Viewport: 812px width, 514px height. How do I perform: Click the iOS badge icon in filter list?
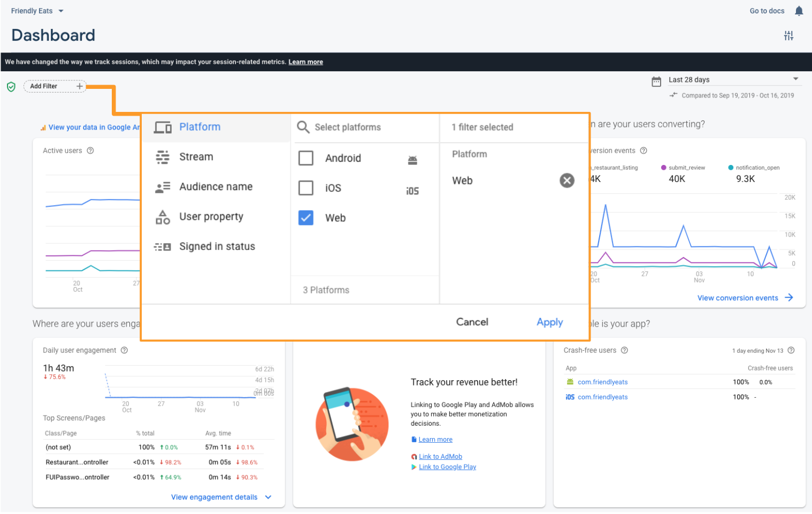pos(412,191)
